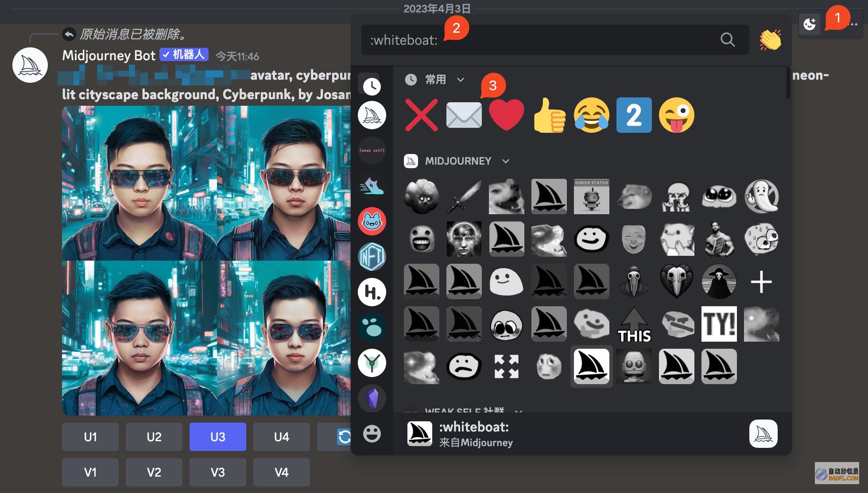Select the "H." server in emoji sidebar
The height and width of the screenshot is (493, 868).
[372, 292]
